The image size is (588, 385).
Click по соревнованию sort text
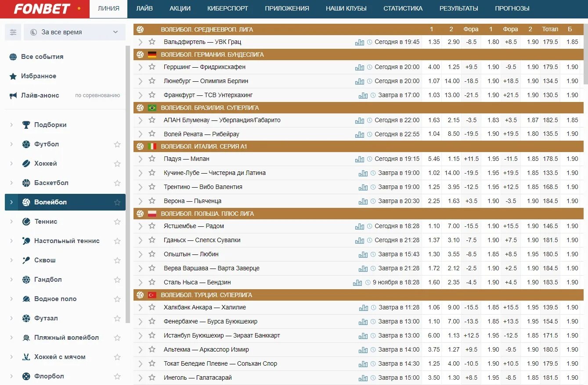(97, 95)
